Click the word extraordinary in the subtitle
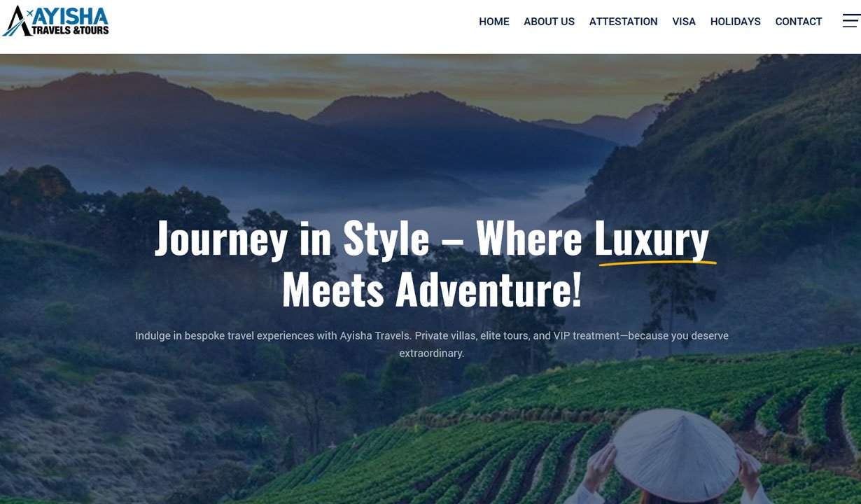861x504 pixels. pos(432,353)
